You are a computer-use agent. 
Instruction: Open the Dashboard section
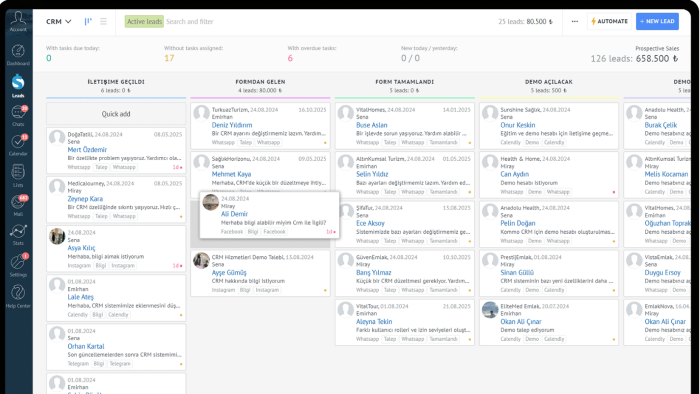click(18, 54)
